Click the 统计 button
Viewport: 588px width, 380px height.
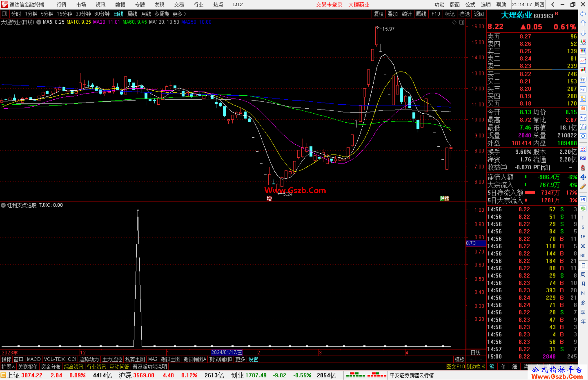(x=407, y=14)
